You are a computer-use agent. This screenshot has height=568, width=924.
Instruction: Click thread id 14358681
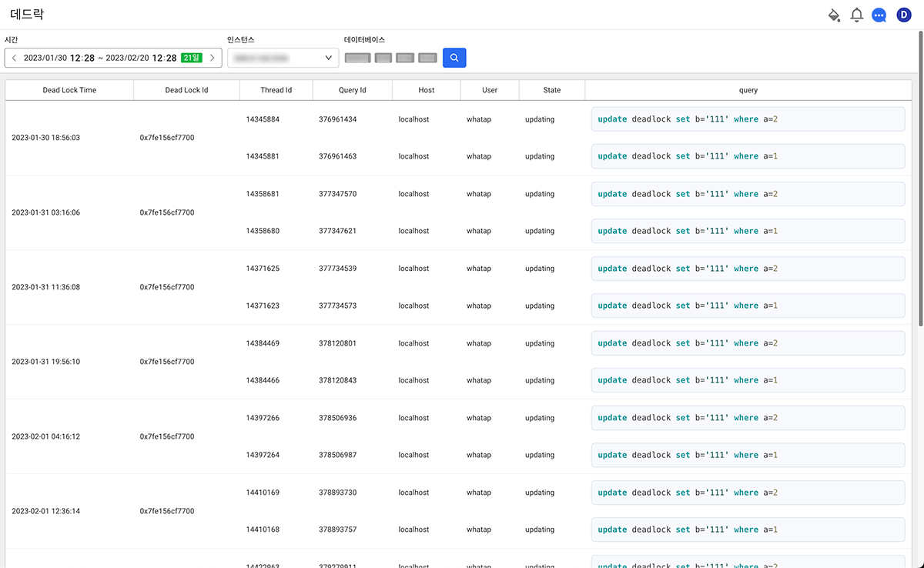click(x=263, y=194)
